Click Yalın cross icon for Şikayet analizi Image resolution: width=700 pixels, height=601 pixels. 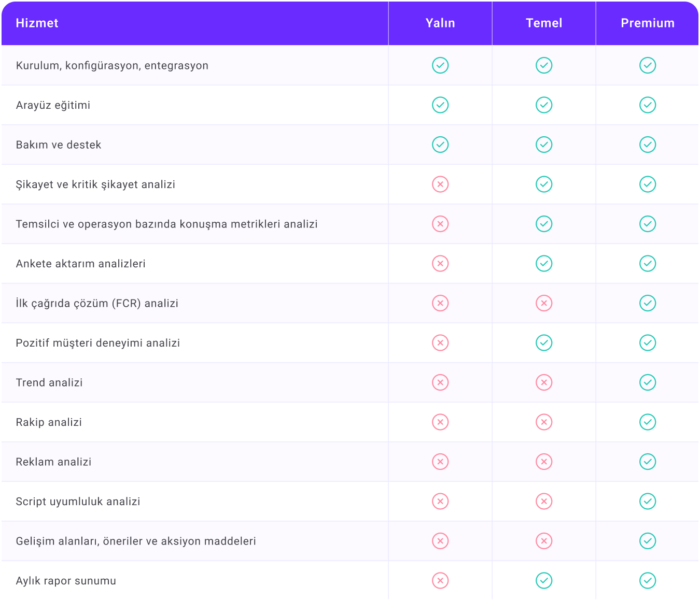(440, 184)
